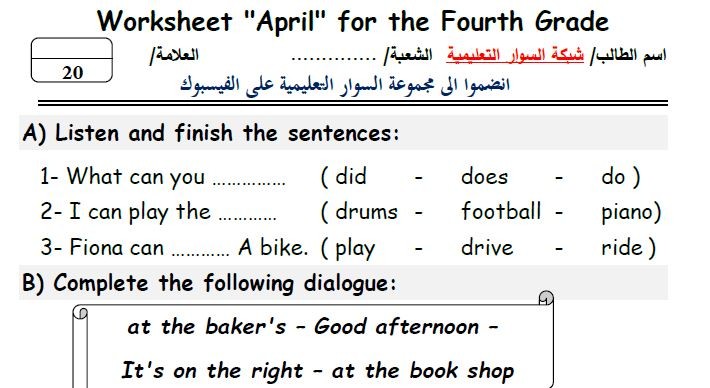The image size is (710, 388).
Task: Click the score box showing 20
Action: [72, 60]
